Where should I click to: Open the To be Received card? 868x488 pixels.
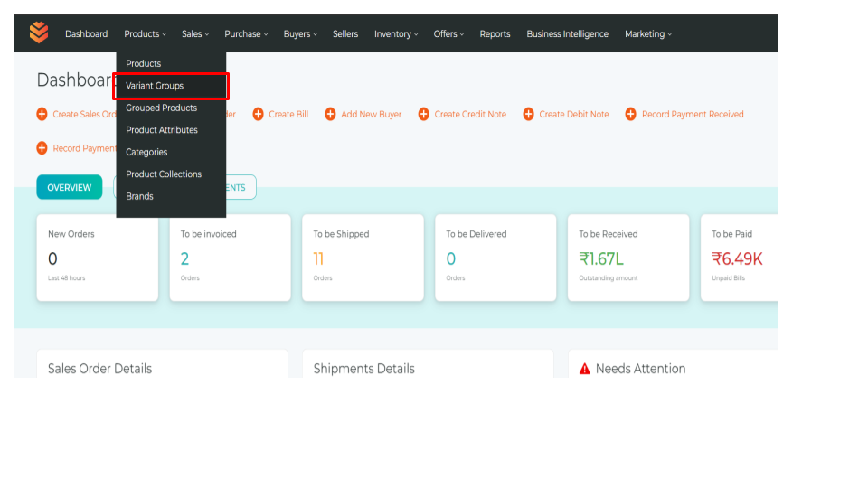628,258
